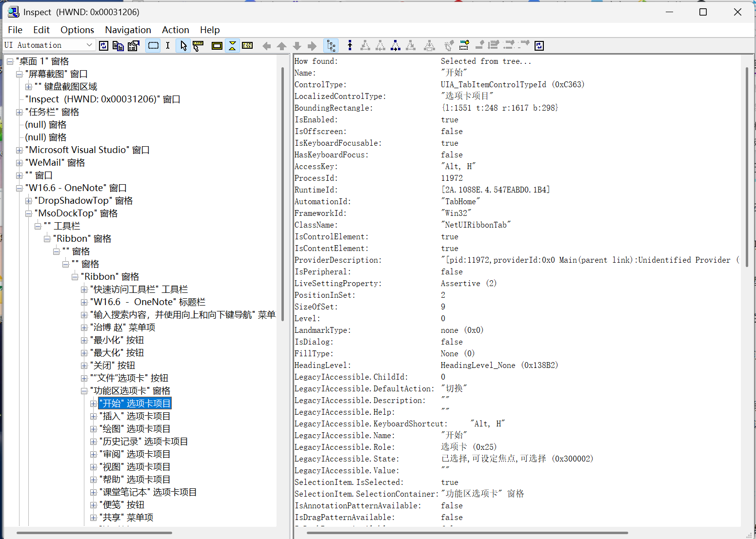This screenshot has width=756, height=539.
Task: Collapse the "Ribbon" 窗格 tree node
Action: click(75, 276)
